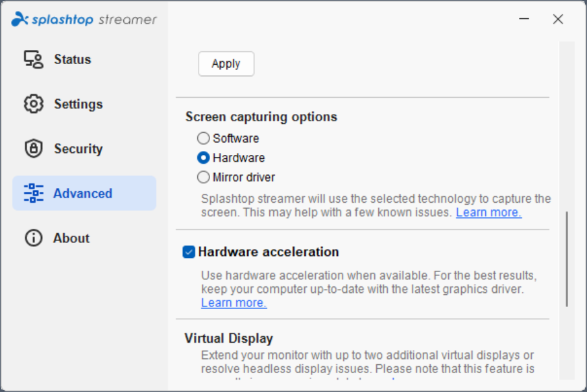Switch to the Settings section
The image size is (587, 392).
(78, 104)
